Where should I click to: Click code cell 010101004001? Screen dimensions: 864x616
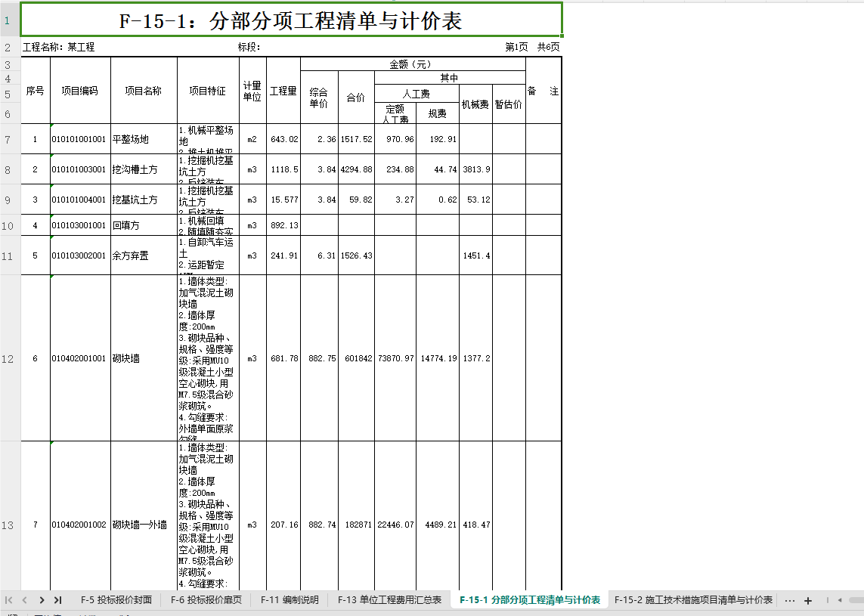[x=80, y=200]
